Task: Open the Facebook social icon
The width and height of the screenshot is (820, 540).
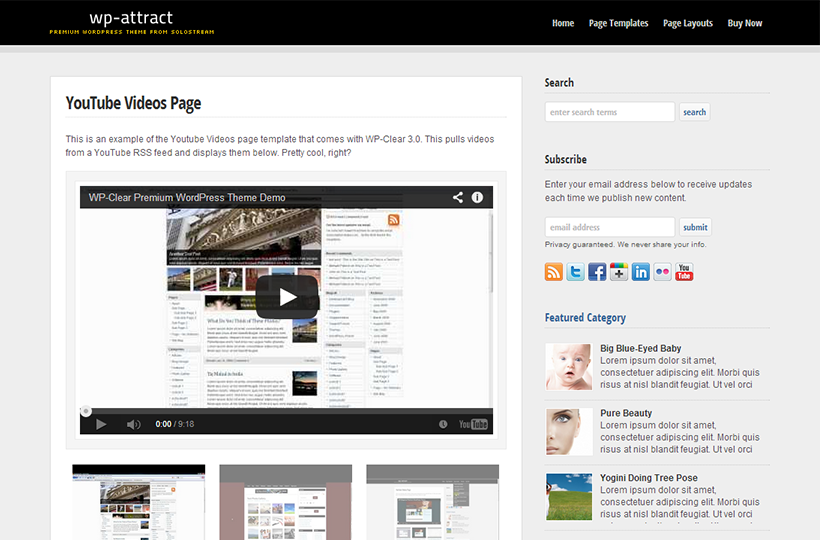Action: (x=597, y=272)
